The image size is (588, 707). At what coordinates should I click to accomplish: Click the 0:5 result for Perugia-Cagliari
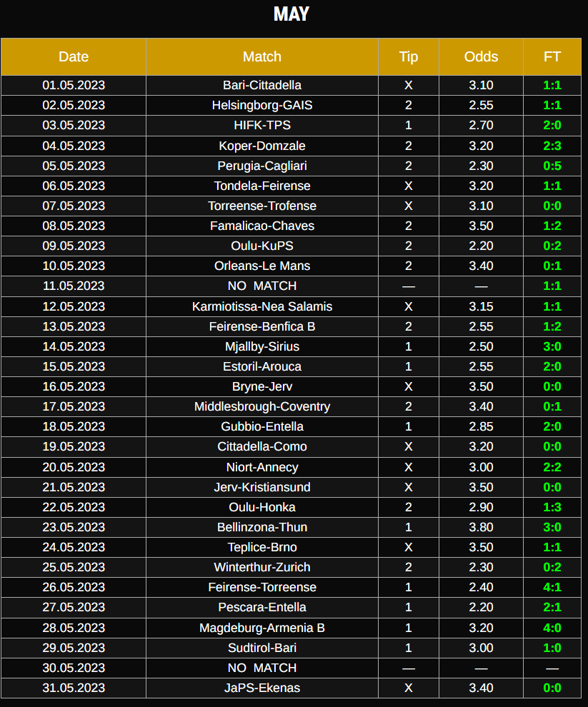pyautogui.click(x=552, y=166)
